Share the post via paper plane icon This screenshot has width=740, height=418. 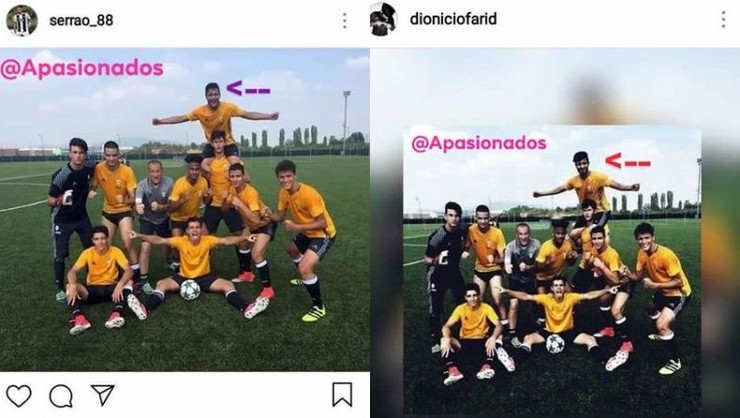tap(102, 395)
